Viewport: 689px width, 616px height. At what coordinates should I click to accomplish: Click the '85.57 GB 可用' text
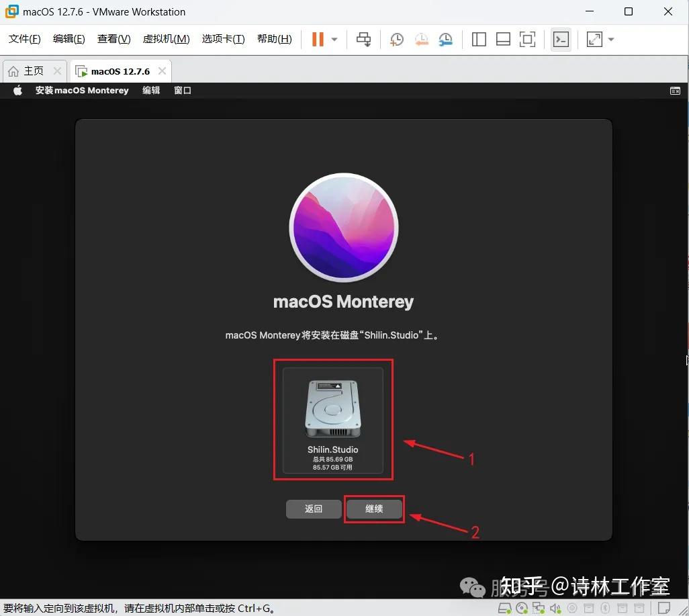[332, 468]
